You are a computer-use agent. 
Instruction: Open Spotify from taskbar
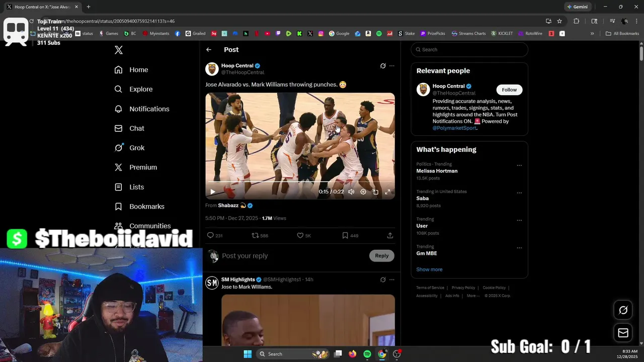[367, 354]
